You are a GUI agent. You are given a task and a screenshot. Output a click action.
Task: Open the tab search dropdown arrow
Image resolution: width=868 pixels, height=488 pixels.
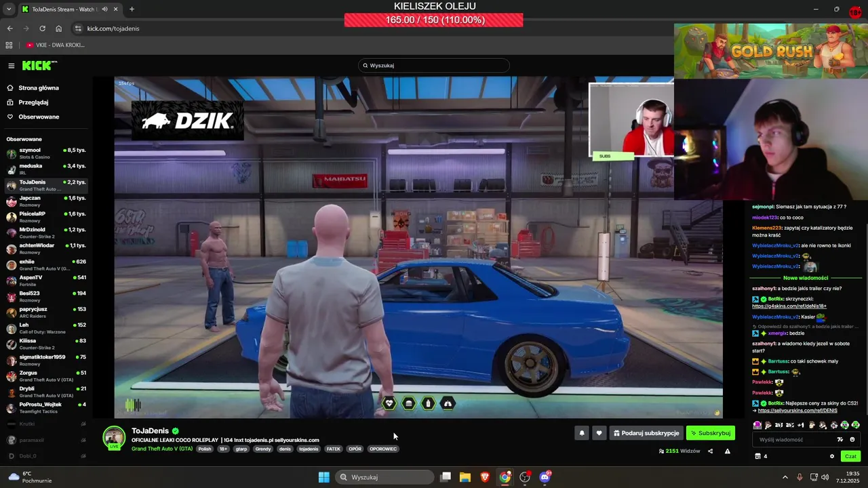(9, 9)
